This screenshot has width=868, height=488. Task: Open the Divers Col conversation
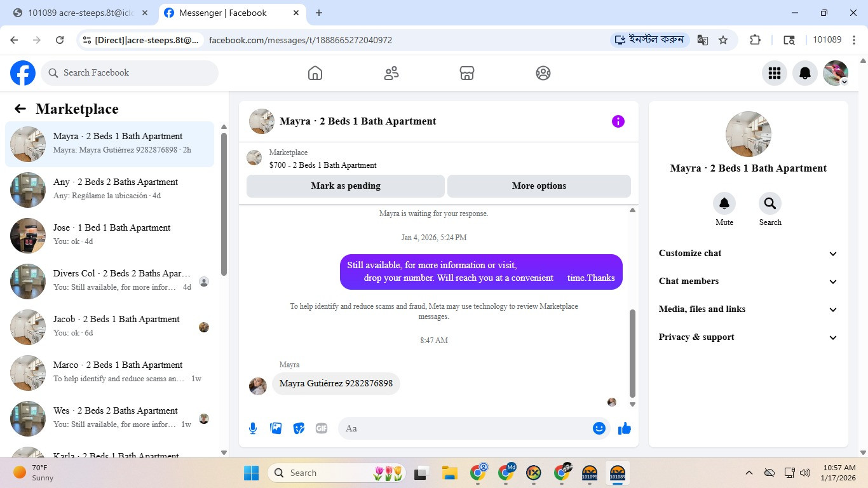110,281
